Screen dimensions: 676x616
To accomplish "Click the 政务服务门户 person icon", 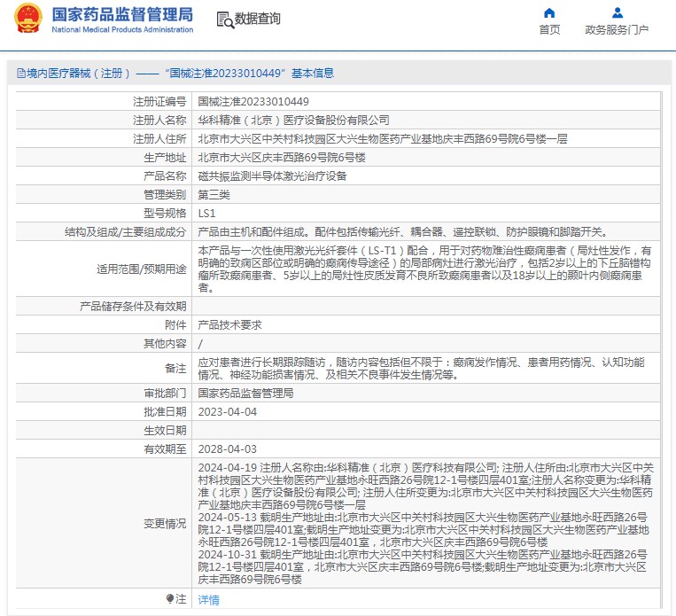I will pyautogui.click(x=617, y=13).
